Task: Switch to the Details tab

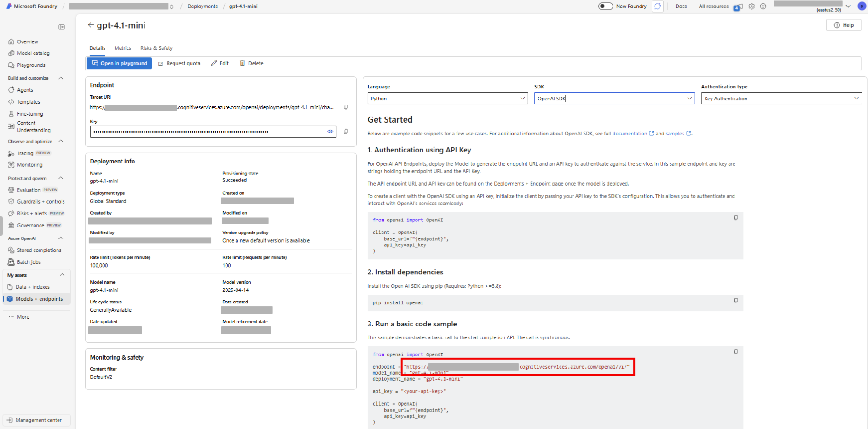Action: click(97, 48)
